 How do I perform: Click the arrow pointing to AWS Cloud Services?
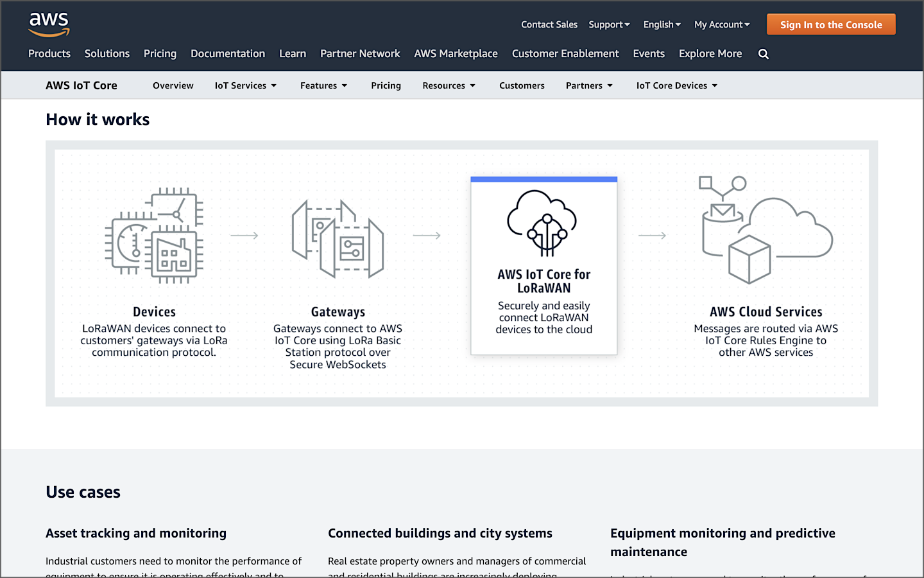[653, 236]
